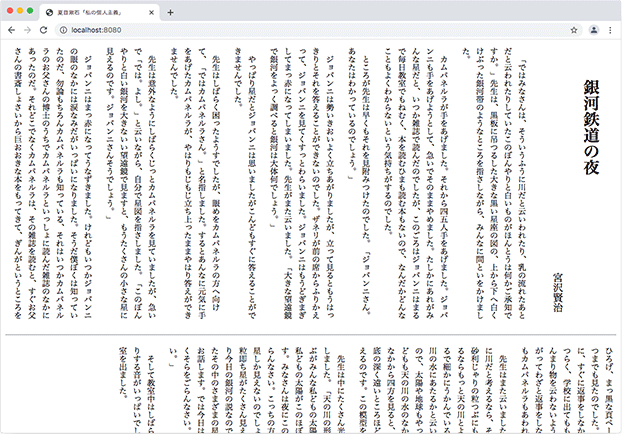Screen dimensions: 622x434
Task: Click the globe favicon on the tab
Action: pos(50,13)
